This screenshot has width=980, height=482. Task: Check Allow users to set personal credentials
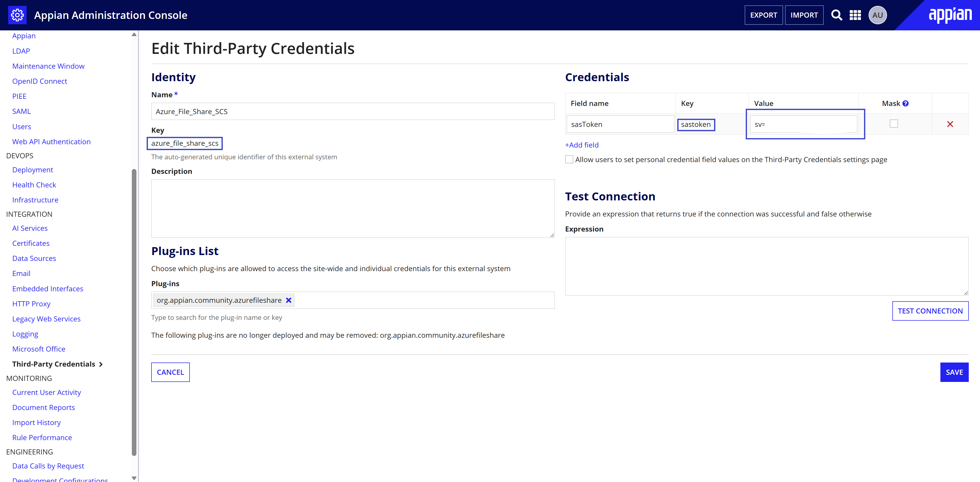(569, 160)
